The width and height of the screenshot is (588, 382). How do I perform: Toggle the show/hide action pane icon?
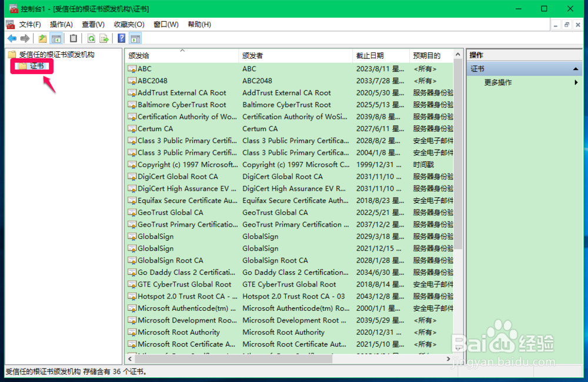click(x=135, y=38)
